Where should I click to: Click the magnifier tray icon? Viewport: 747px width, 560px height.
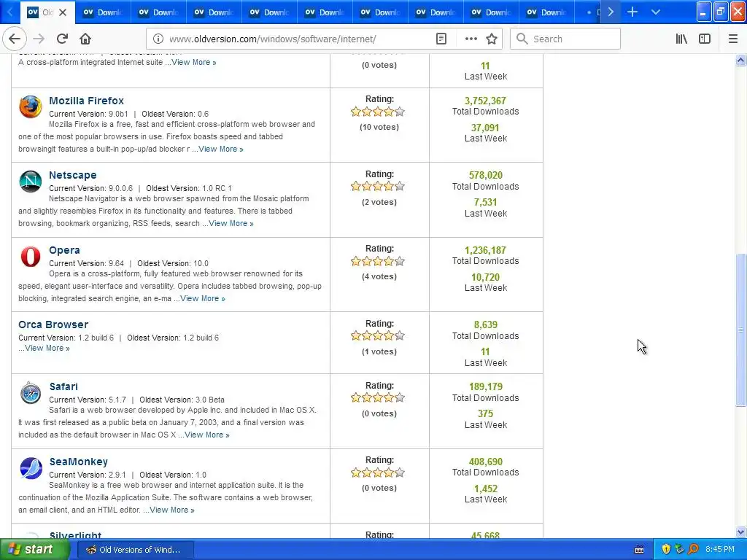click(x=694, y=550)
